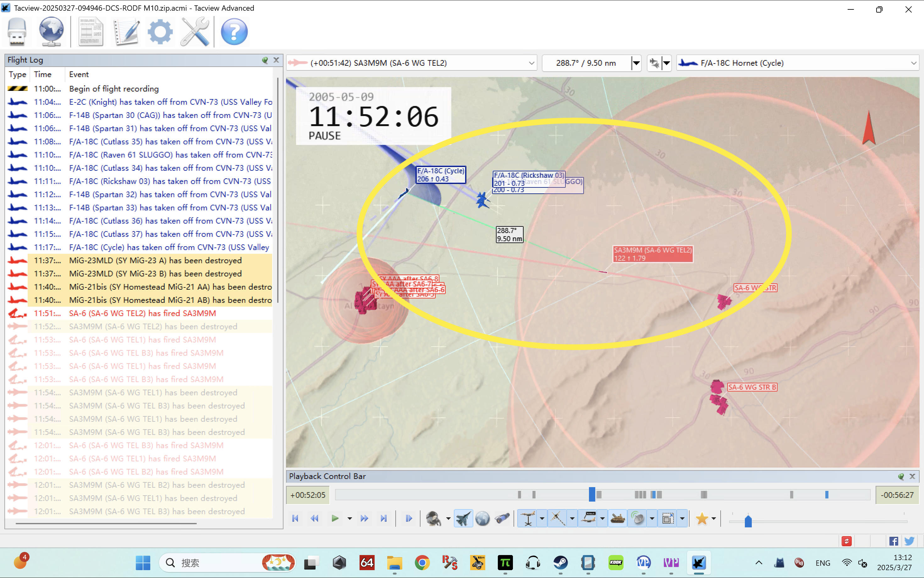Click the SA3M9M (SA-6 WG TEL2) map label
The image size is (924, 578).
[x=653, y=254]
